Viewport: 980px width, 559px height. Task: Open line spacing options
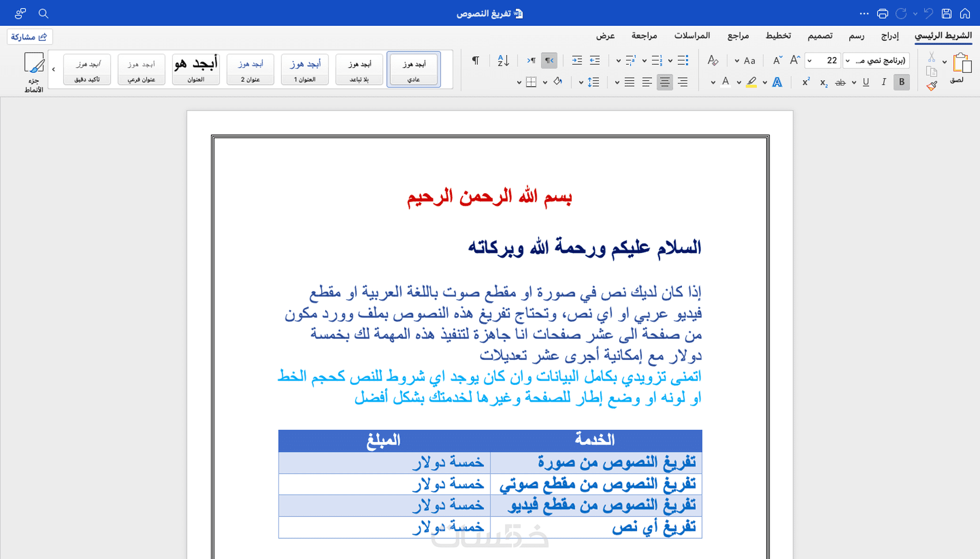point(593,82)
